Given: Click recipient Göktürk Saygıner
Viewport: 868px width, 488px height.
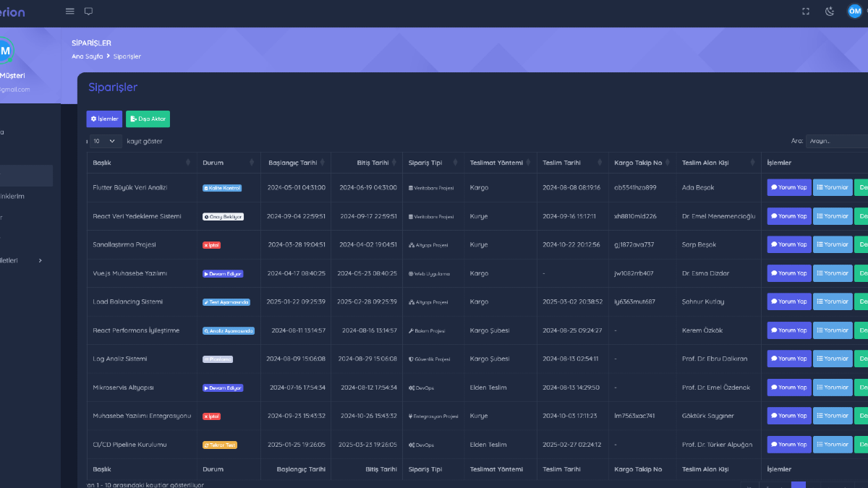Looking at the screenshot, I should pyautogui.click(x=708, y=416).
